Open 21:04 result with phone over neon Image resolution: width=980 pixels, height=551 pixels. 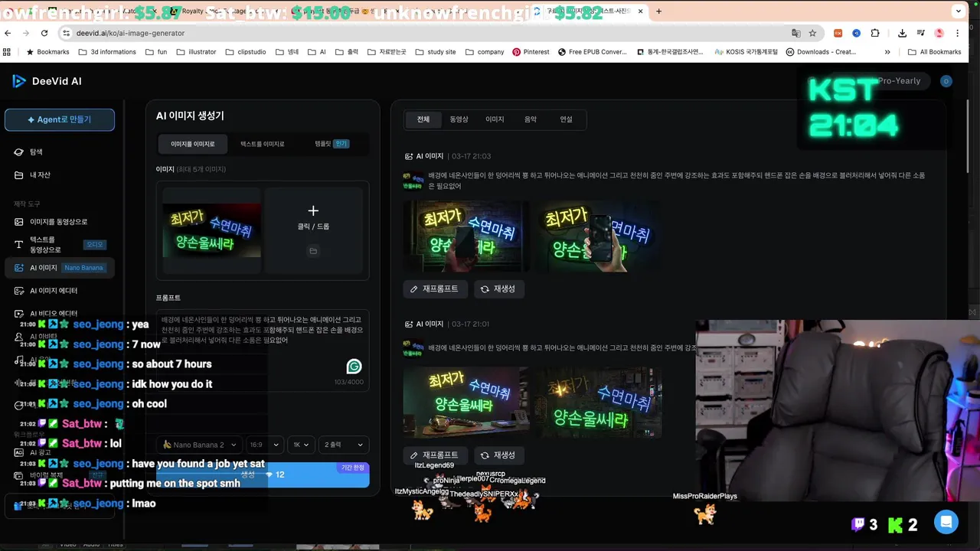coord(466,236)
